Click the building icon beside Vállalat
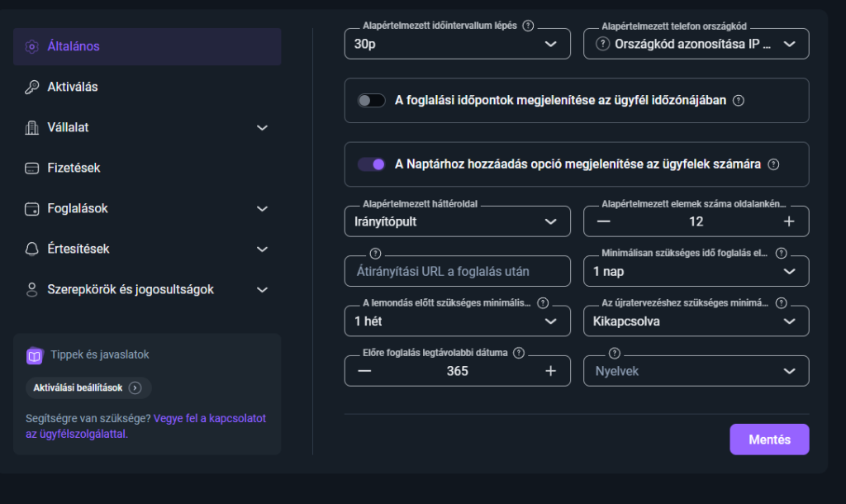 pos(32,127)
